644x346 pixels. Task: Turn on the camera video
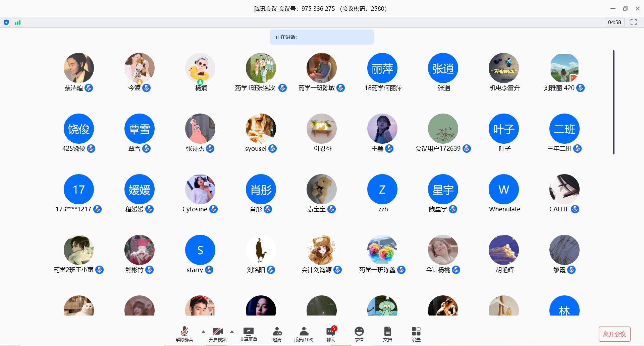pos(217,334)
